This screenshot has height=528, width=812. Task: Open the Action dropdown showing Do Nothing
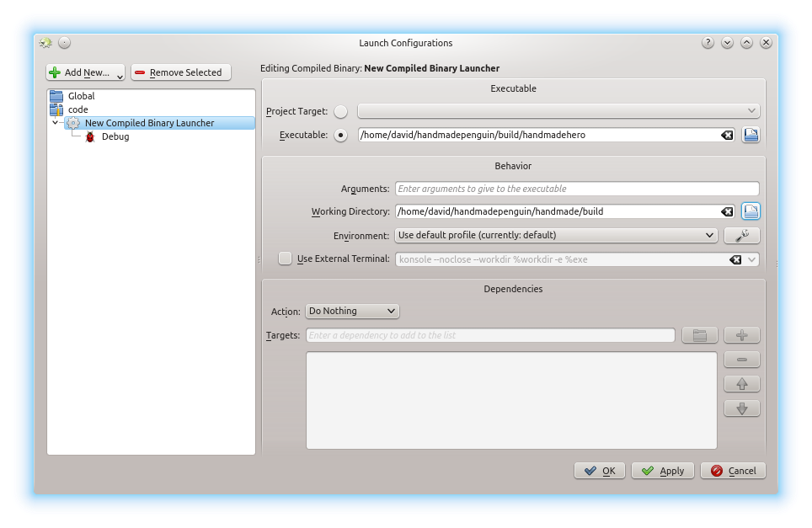pos(352,311)
